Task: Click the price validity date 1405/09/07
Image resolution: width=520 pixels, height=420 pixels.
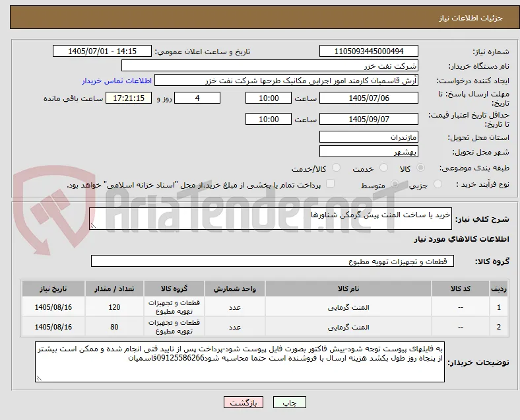Action: point(369,119)
